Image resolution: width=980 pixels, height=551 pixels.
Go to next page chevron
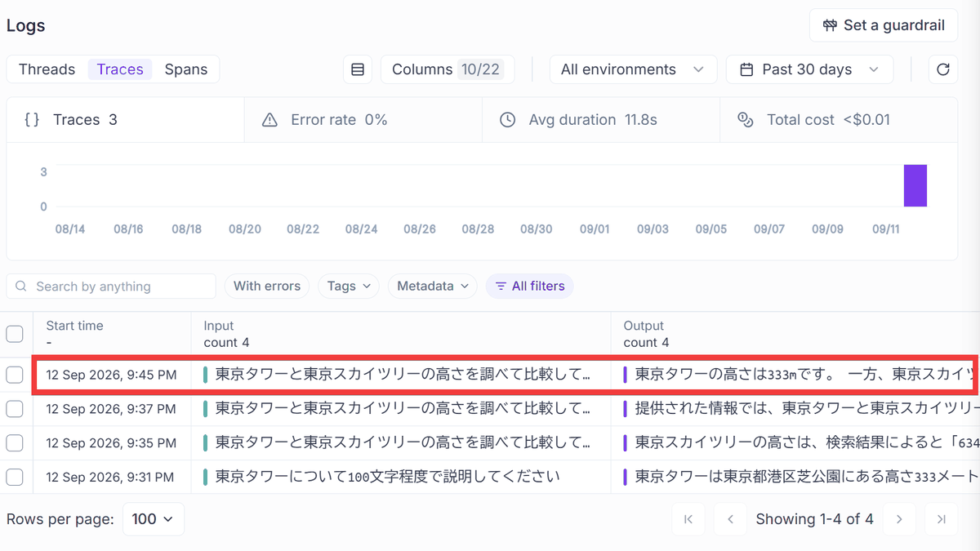coord(899,519)
